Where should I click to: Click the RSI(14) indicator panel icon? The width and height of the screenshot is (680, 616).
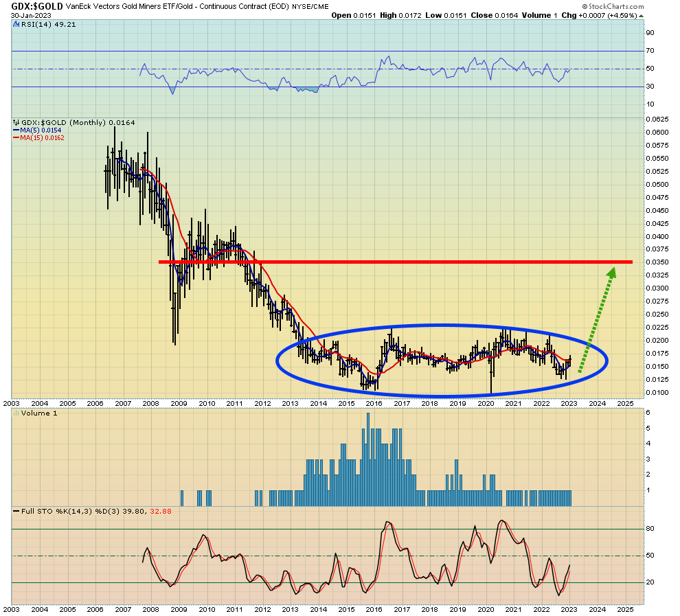point(17,25)
